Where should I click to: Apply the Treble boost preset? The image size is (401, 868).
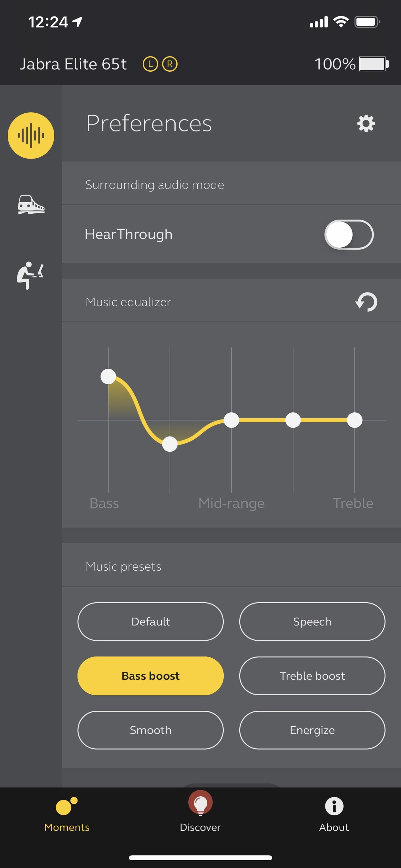click(312, 676)
